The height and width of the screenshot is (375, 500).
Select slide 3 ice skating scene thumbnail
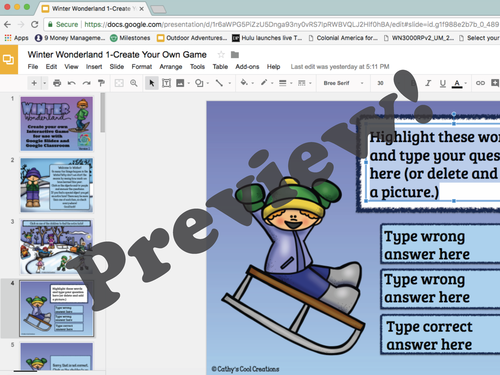(x=57, y=247)
